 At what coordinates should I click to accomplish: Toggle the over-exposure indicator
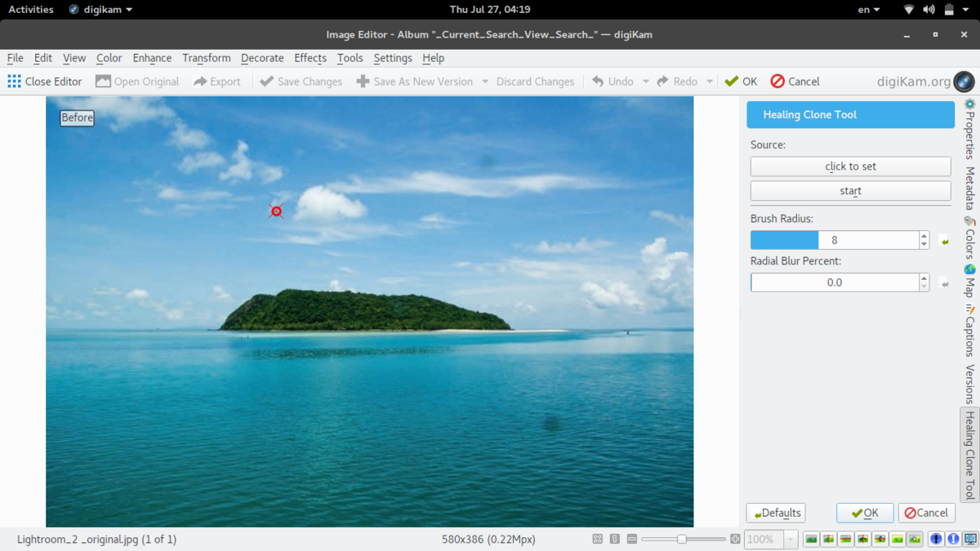[953, 539]
